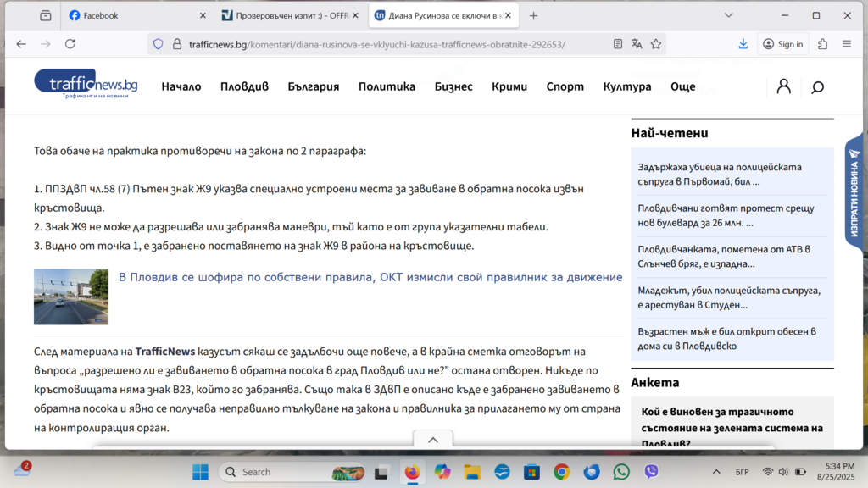Open the Спорт navigation menu item
The width and height of the screenshot is (868, 488).
[565, 86]
